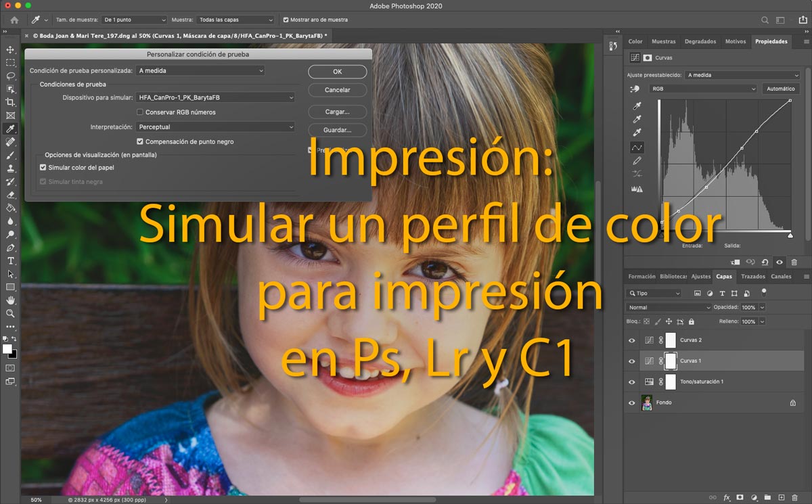Open RGB channel dropdown in Curves
Viewport: 812px width, 504px height.
coord(702,89)
